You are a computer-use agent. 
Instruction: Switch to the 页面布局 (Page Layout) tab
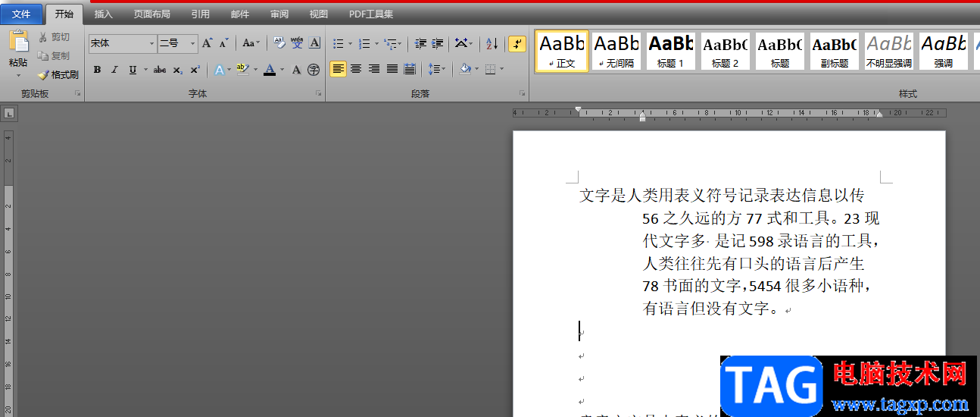pyautogui.click(x=152, y=14)
